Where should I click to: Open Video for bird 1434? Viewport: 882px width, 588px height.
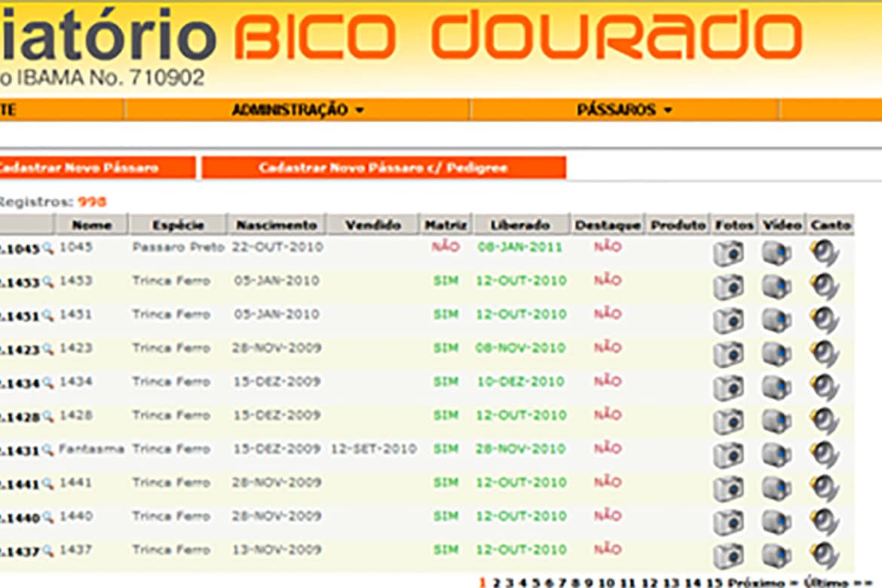click(776, 388)
